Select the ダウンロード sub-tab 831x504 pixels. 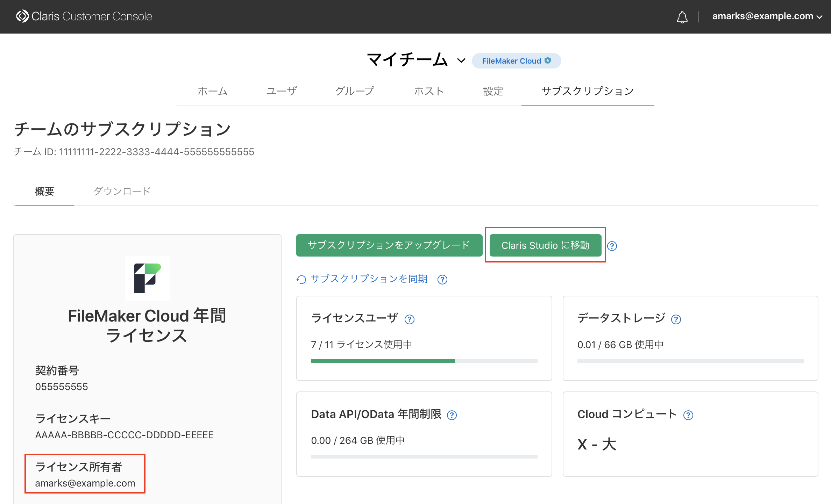[x=122, y=191]
